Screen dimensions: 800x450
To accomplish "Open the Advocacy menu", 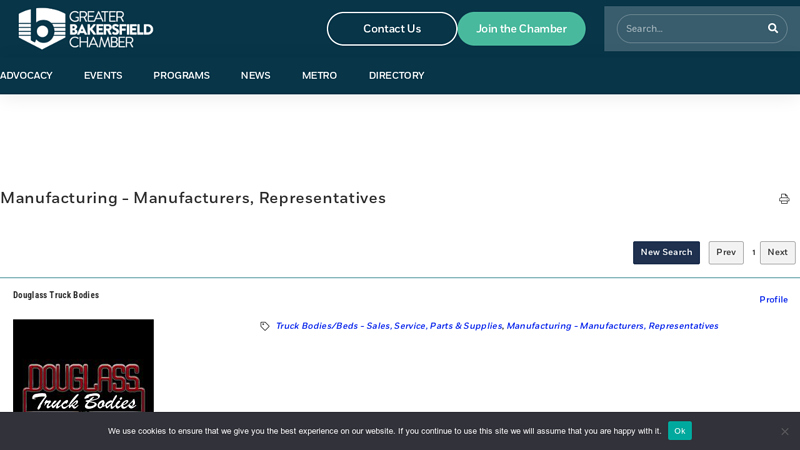I will click(x=26, y=76).
